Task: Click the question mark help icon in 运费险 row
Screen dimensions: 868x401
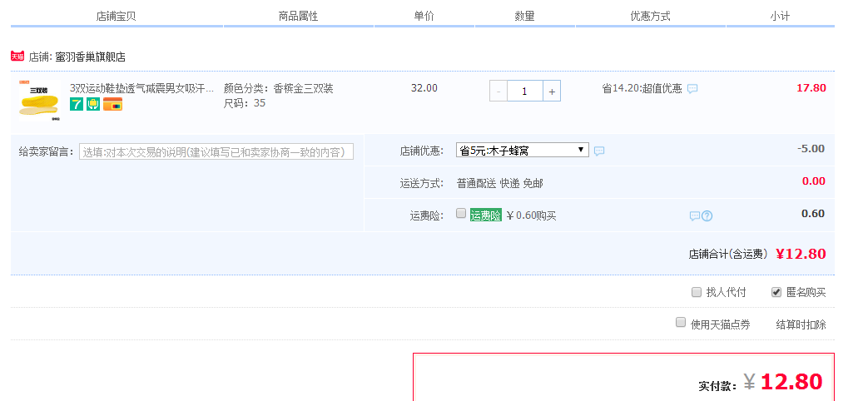Action: pos(707,215)
